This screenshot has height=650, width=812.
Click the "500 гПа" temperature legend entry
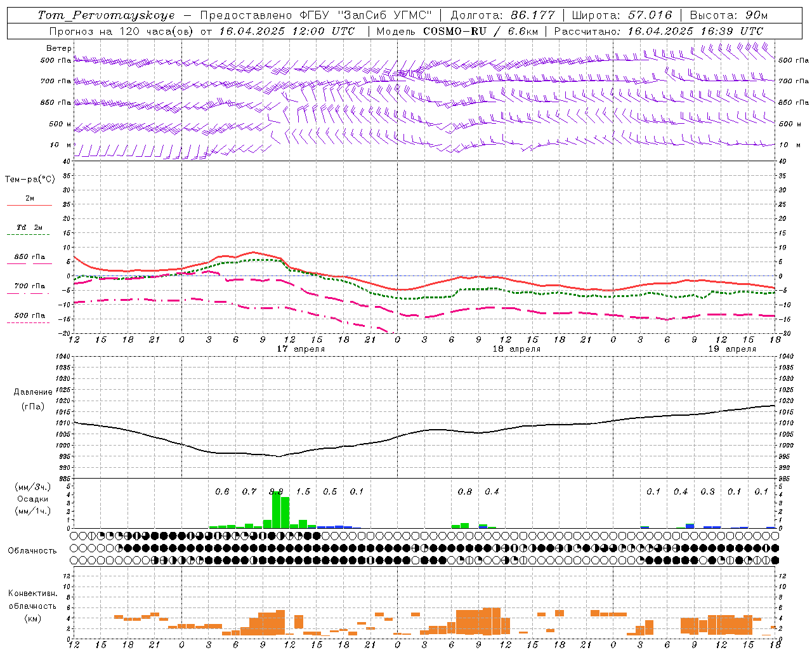coord(30,315)
